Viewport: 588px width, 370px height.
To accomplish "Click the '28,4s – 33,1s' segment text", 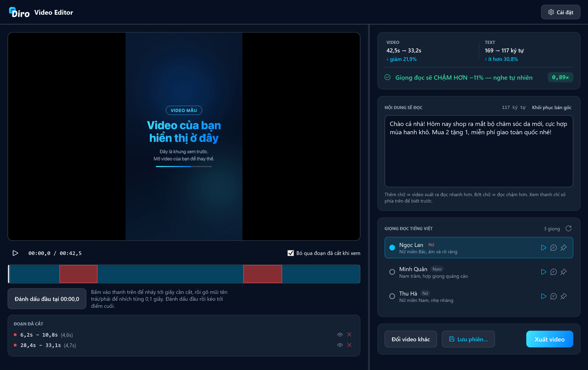I will [41, 345].
